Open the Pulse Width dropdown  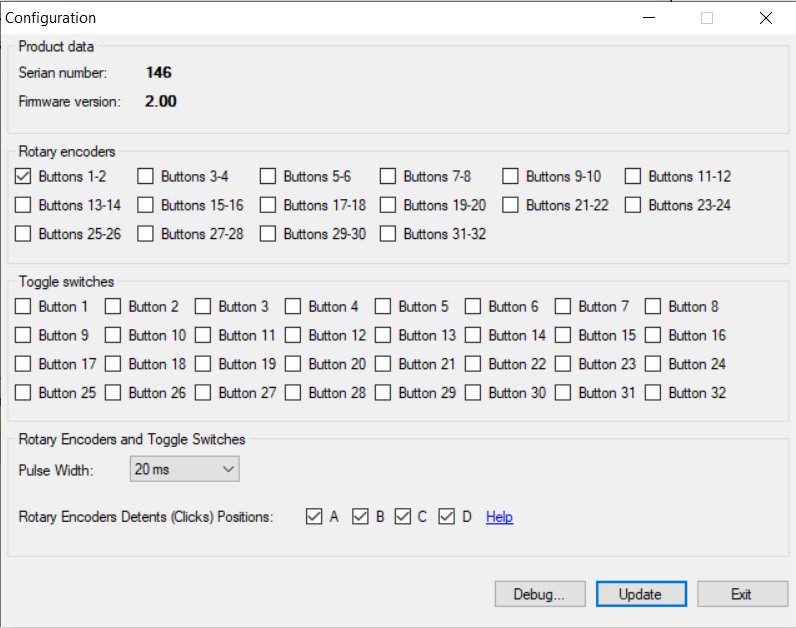tap(184, 469)
